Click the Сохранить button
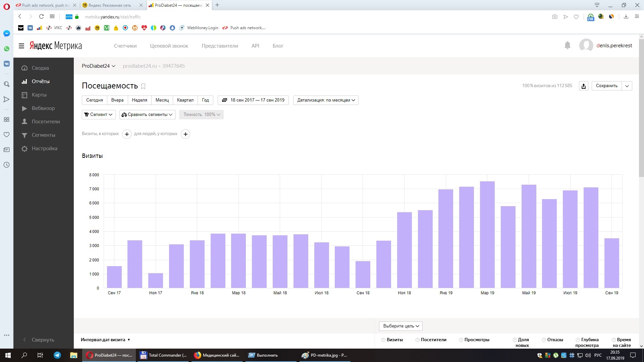The height and width of the screenshot is (362, 644). point(606,86)
